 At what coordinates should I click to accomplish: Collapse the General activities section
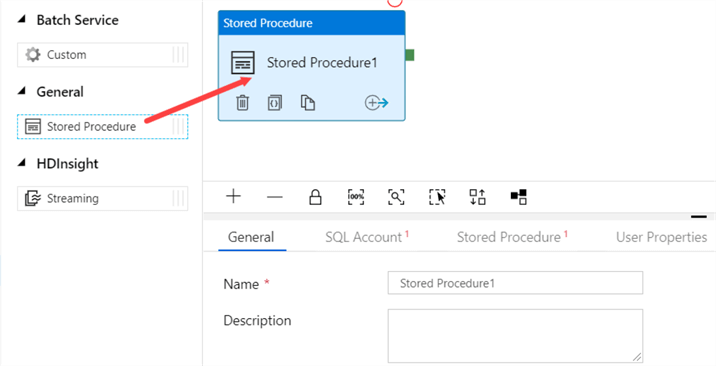[21, 91]
